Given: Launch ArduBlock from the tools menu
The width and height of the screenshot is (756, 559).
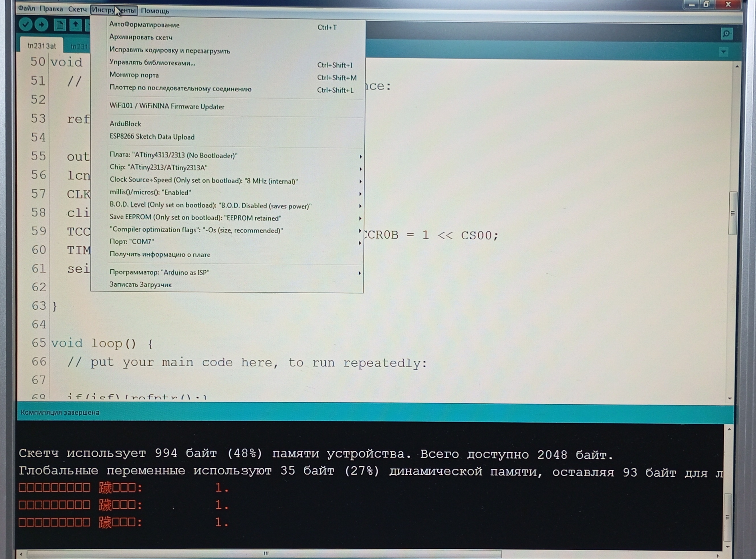Looking at the screenshot, I should [x=126, y=124].
